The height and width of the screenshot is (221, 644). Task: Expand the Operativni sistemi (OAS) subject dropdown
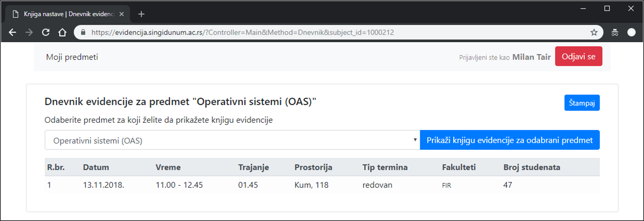click(232, 140)
